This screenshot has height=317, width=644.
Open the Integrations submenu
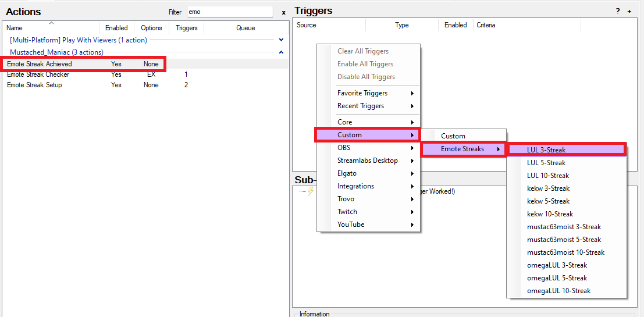pos(368,186)
